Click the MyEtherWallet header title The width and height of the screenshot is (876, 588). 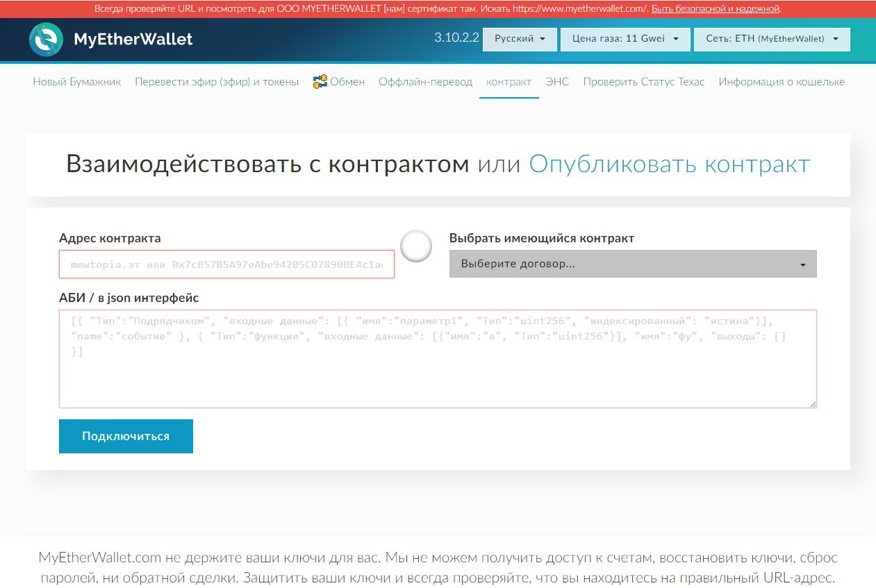click(x=133, y=39)
